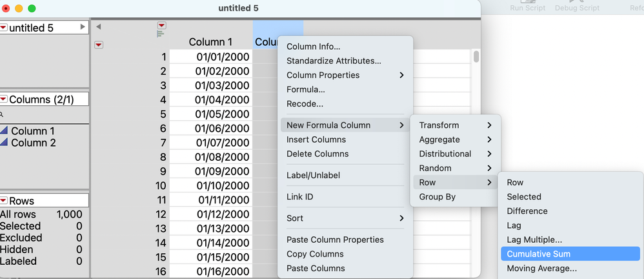Select Column Info... in the context menu

[x=313, y=46]
